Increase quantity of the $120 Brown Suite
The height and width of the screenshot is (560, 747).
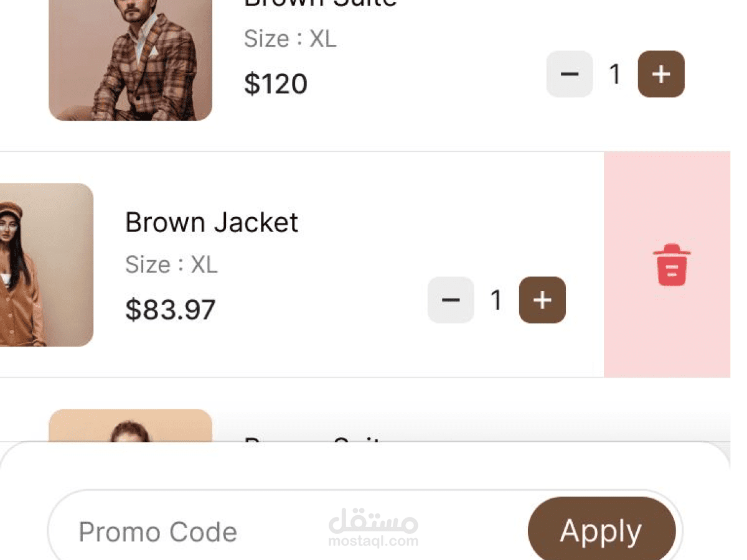pos(661,74)
